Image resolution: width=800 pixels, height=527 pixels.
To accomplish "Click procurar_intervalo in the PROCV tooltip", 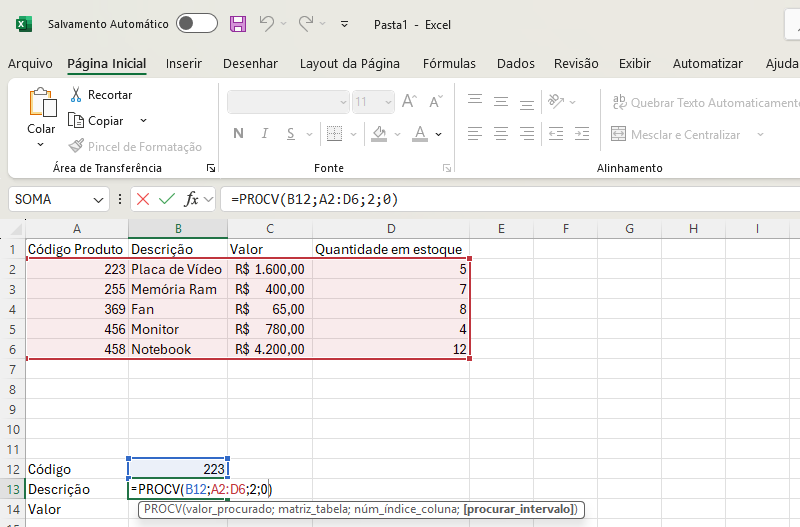I will (518, 509).
